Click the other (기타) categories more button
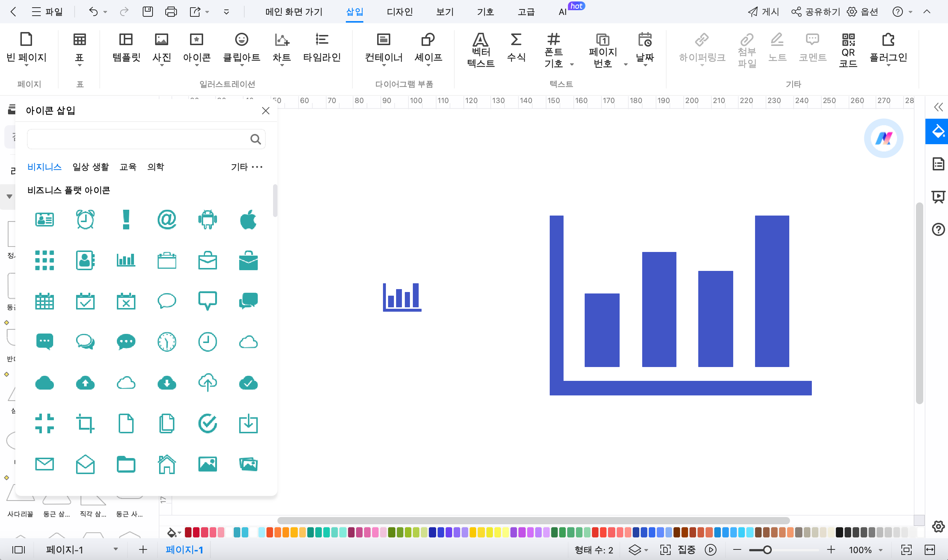 (x=247, y=166)
